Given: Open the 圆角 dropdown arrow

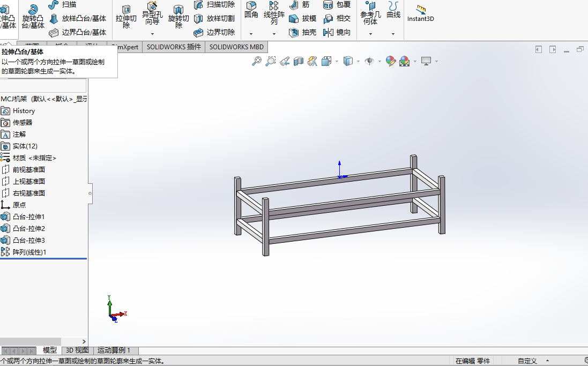Looking at the screenshot, I should click(251, 34).
